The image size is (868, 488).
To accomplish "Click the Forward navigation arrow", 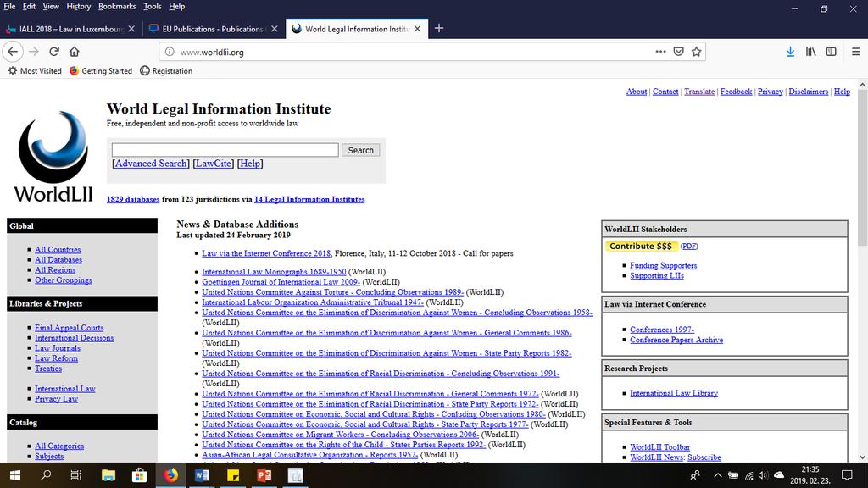I will coord(34,52).
